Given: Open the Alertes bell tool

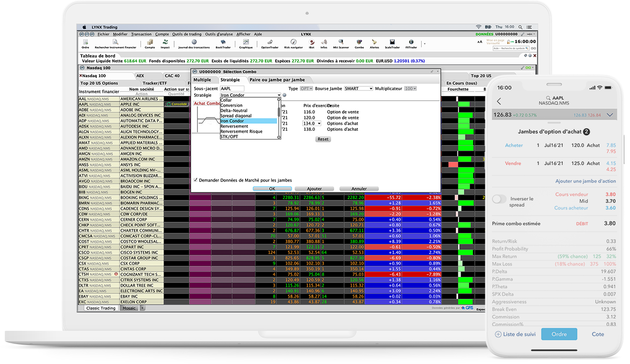Looking at the screenshot, I should tap(374, 44).
